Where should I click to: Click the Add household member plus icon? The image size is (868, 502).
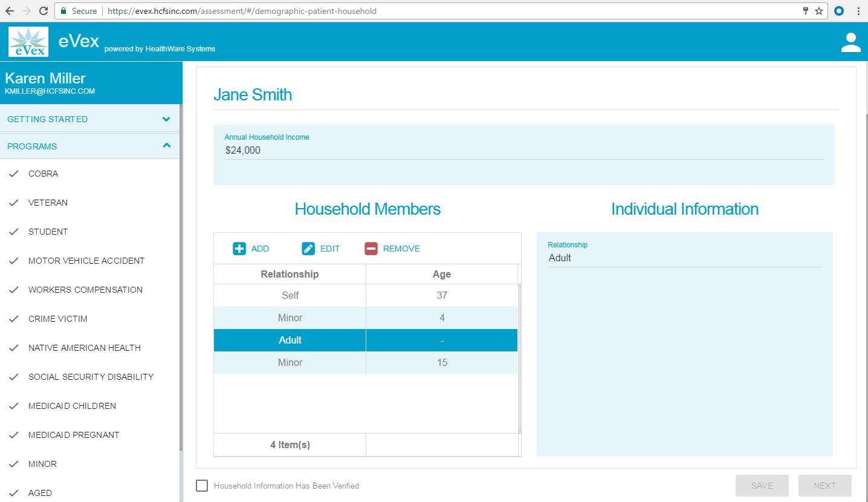pos(239,249)
